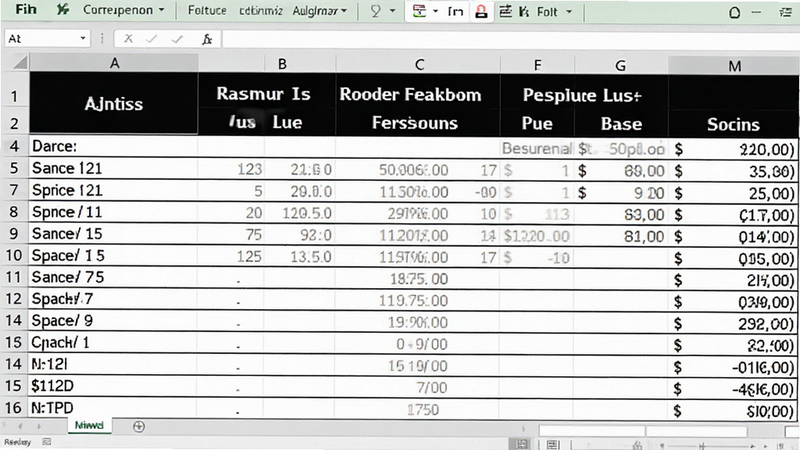Open the Fih menu

(x=26, y=10)
